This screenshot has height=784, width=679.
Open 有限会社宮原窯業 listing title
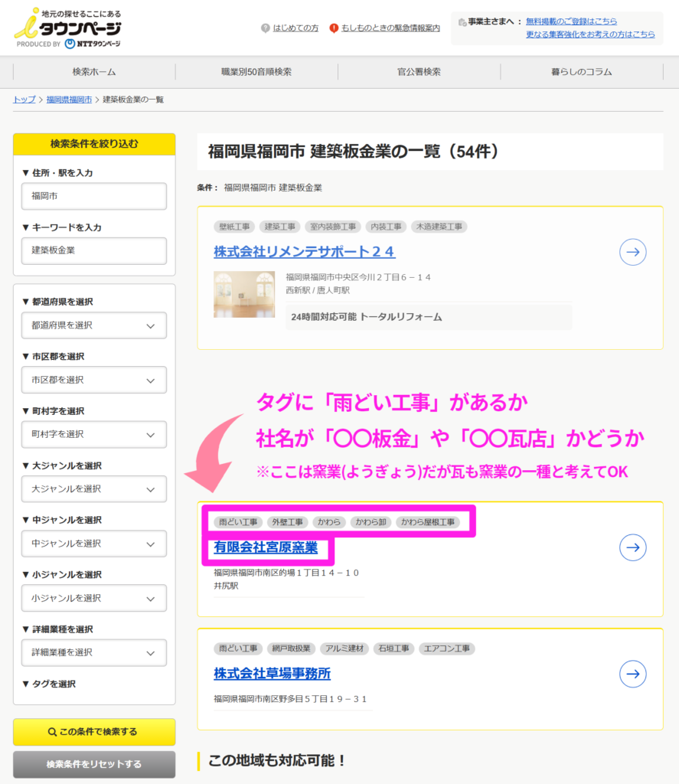[x=266, y=547]
